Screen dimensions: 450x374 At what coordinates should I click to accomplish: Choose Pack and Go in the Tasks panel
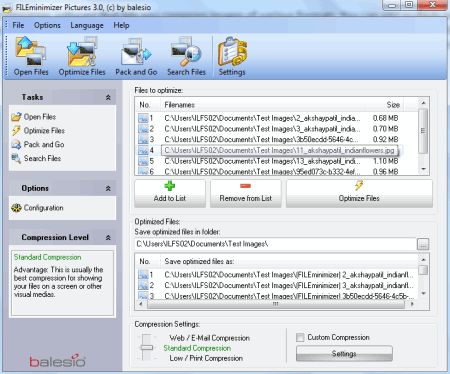(x=38, y=144)
